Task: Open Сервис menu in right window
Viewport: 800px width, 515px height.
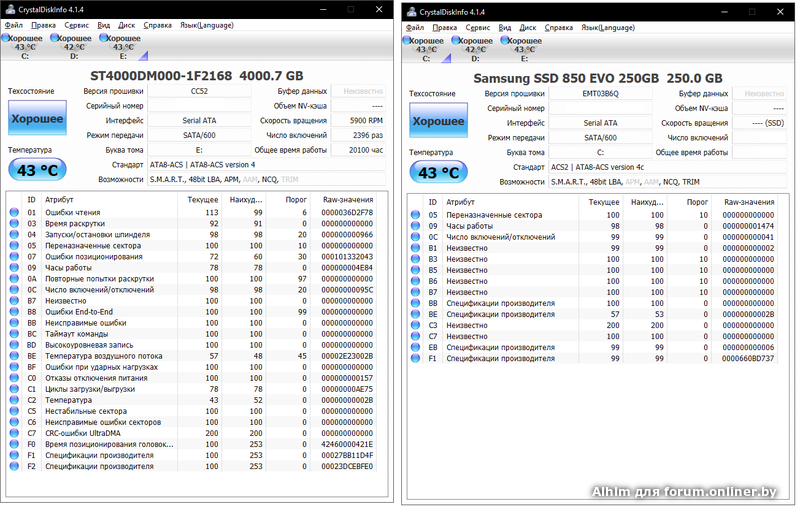Action: tap(478, 28)
